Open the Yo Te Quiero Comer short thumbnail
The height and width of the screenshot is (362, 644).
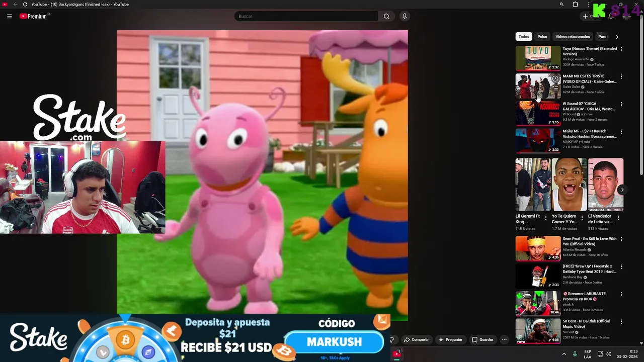pyautogui.click(x=569, y=185)
